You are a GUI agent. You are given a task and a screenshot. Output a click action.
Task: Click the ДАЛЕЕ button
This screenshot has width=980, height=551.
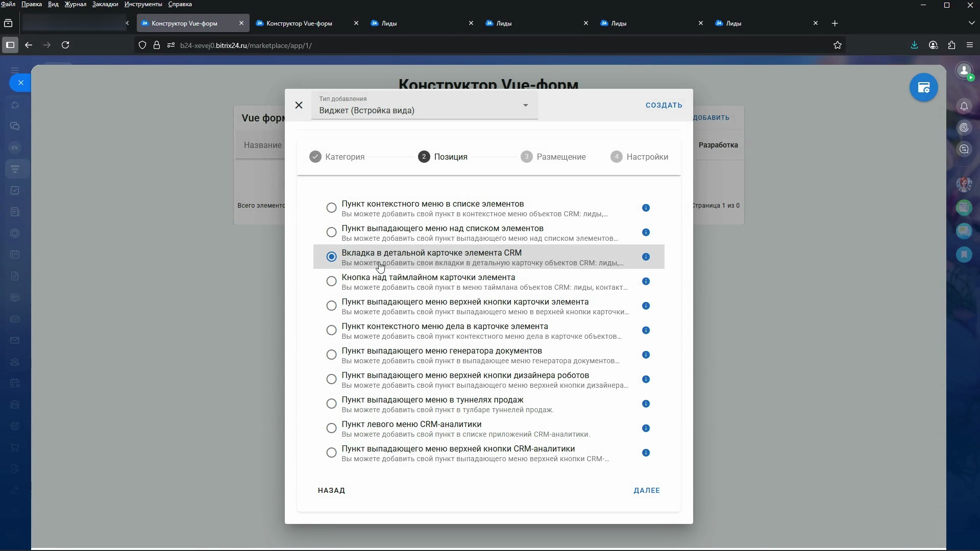point(646,490)
